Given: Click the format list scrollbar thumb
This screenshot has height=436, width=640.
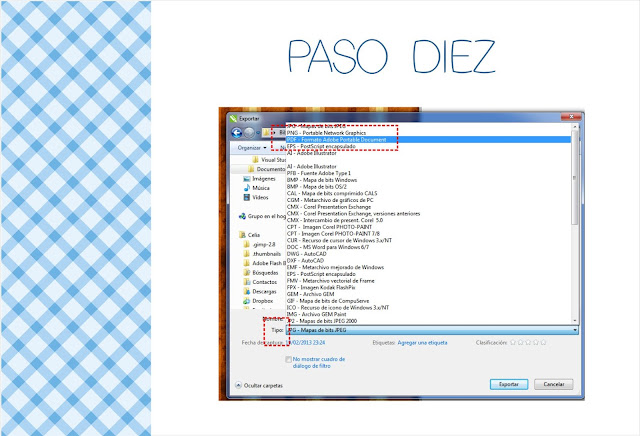Looking at the screenshot, I should coord(575,178).
